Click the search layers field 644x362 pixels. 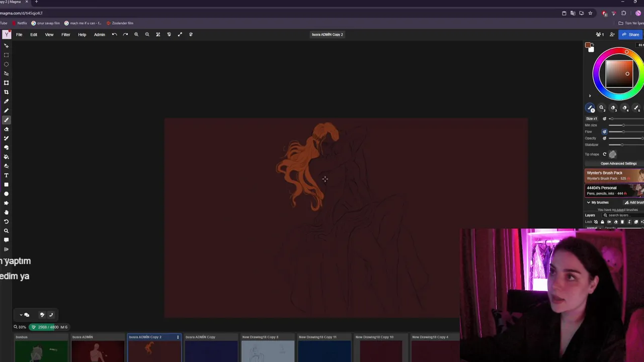coord(623,215)
